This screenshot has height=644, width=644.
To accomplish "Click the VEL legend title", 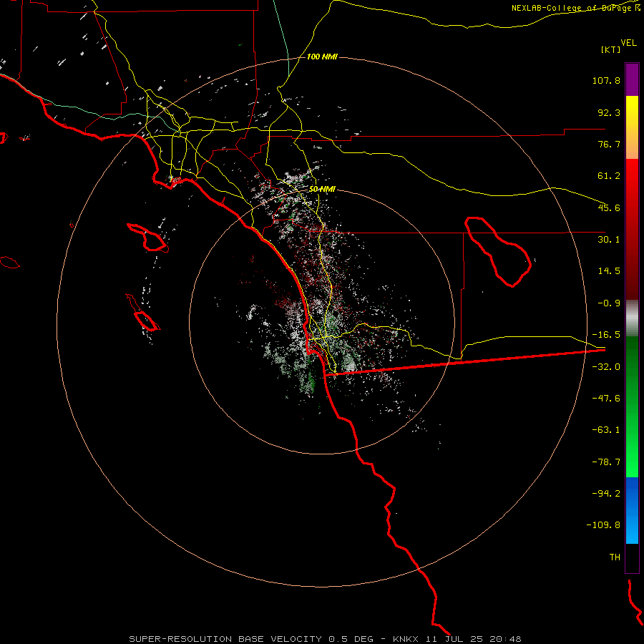I will click(629, 43).
